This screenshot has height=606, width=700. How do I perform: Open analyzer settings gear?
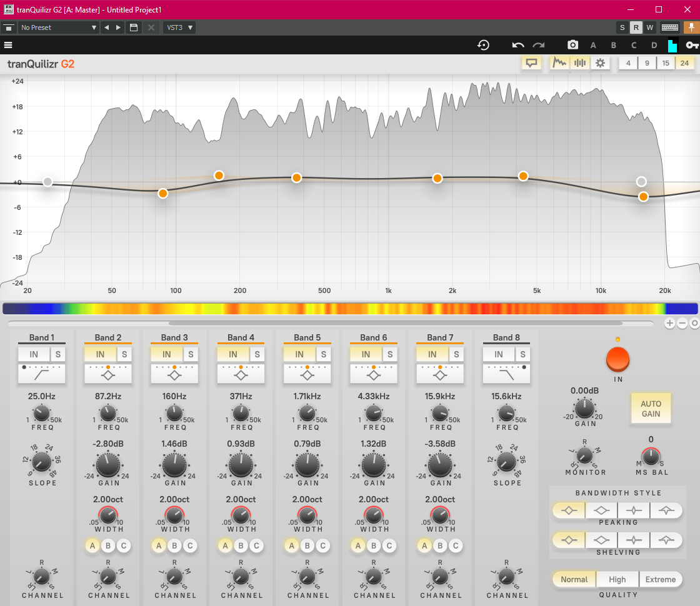point(601,63)
